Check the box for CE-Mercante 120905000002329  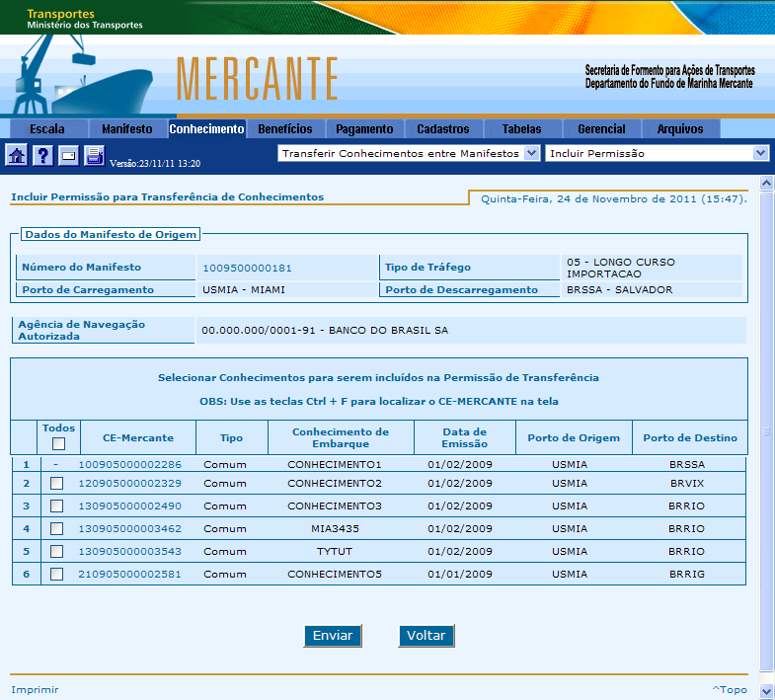pos(57,483)
